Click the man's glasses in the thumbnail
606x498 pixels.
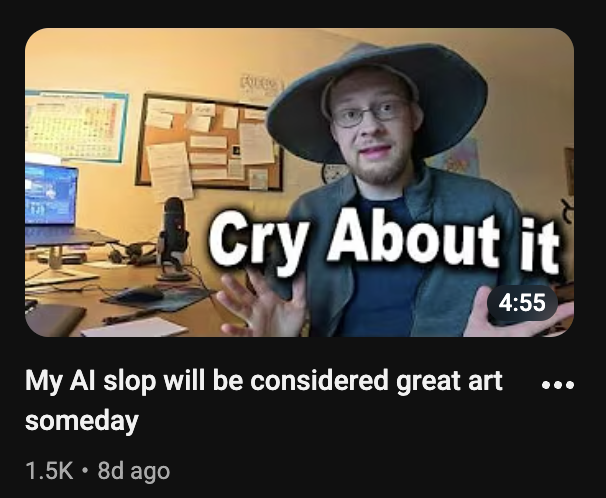[x=370, y=114]
